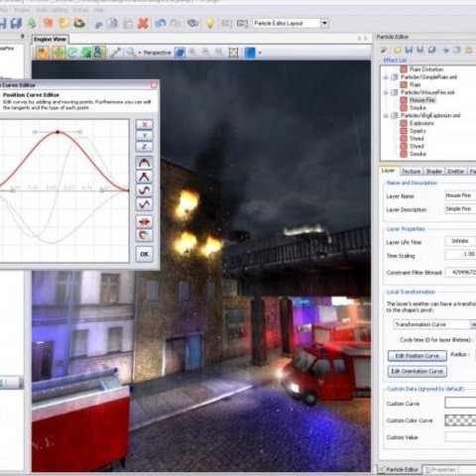The height and width of the screenshot is (476, 476).
Task: Select the rotate gizmo tool in Engine View
Action: pos(72,53)
